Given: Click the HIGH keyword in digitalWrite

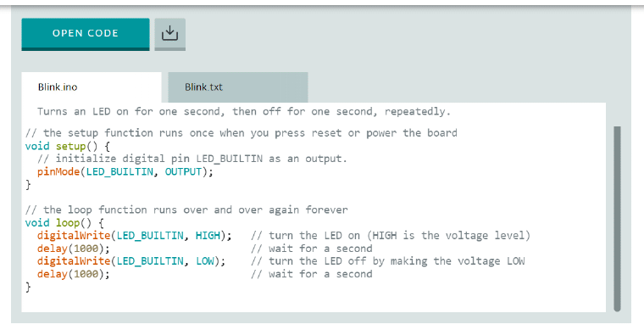Looking at the screenshot, I should pyautogui.click(x=208, y=236).
